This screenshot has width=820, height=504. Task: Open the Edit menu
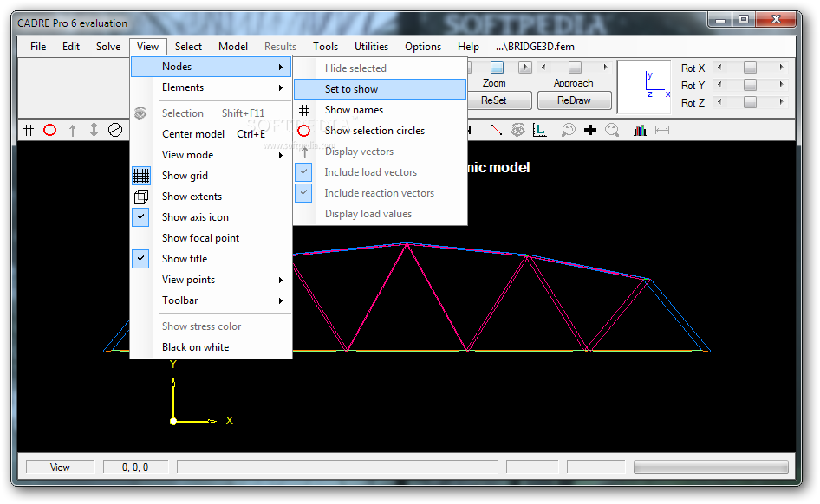click(71, 47)
